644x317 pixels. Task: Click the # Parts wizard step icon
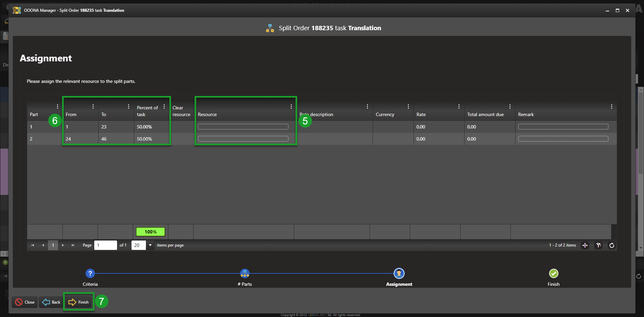coord(245,273)
